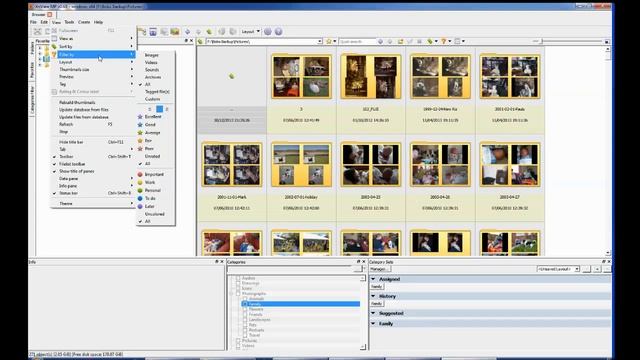The image size is (640, 360).
Task: Expand the View as submenu
Action: (x=93, y=38)
